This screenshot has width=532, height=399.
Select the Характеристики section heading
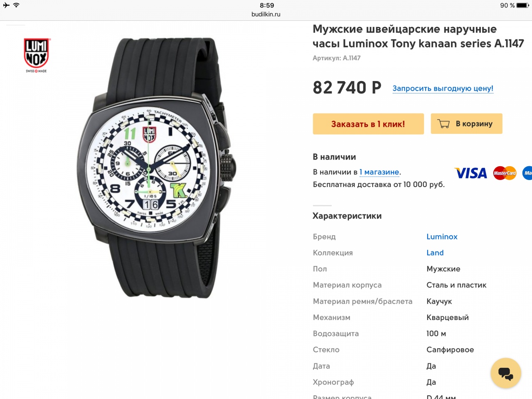tap(347, 216)
